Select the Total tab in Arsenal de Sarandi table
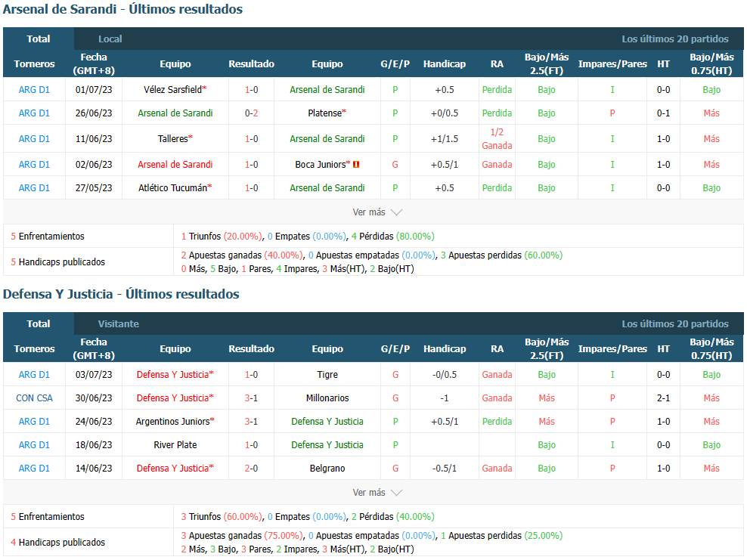 [39, 39]
